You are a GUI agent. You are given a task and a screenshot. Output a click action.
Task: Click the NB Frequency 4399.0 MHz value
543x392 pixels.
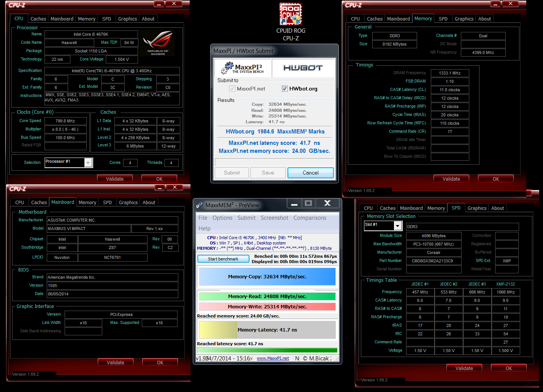pyautogui.click(x=483, y=52)
